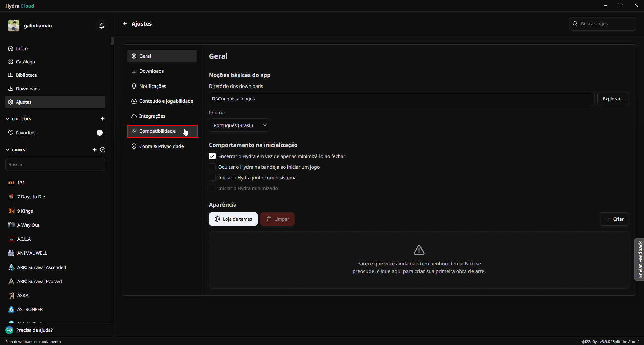Image resolution: width=644 pixels, height=345 pixels.
Task: Click the Precisa de ajuda chat icon
Action: point(9,330)
